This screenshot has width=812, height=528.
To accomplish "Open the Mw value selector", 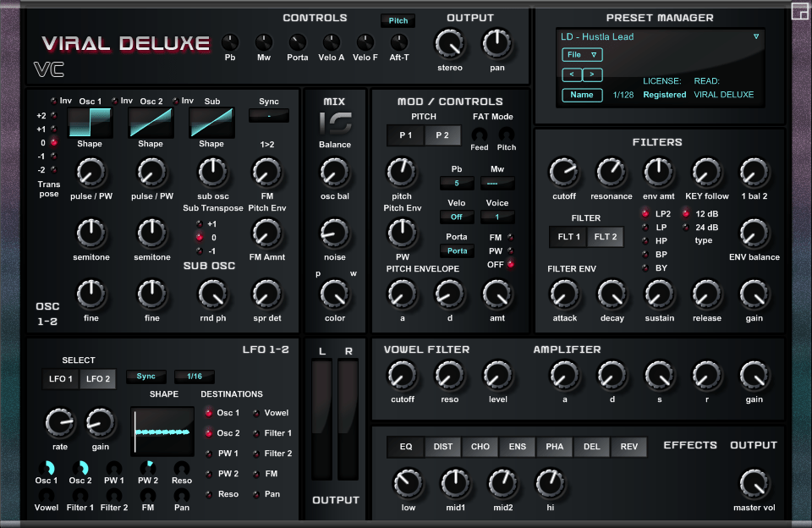I will coord(497,183).
